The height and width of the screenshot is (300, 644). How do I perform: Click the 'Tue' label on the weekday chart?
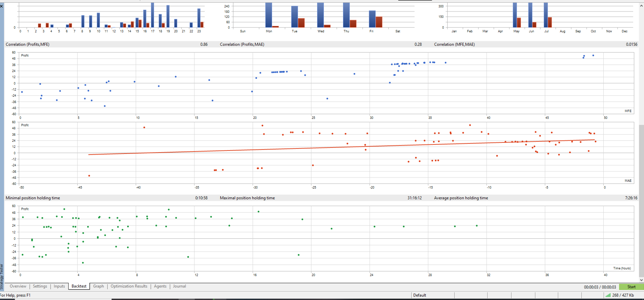pos(295,31)
